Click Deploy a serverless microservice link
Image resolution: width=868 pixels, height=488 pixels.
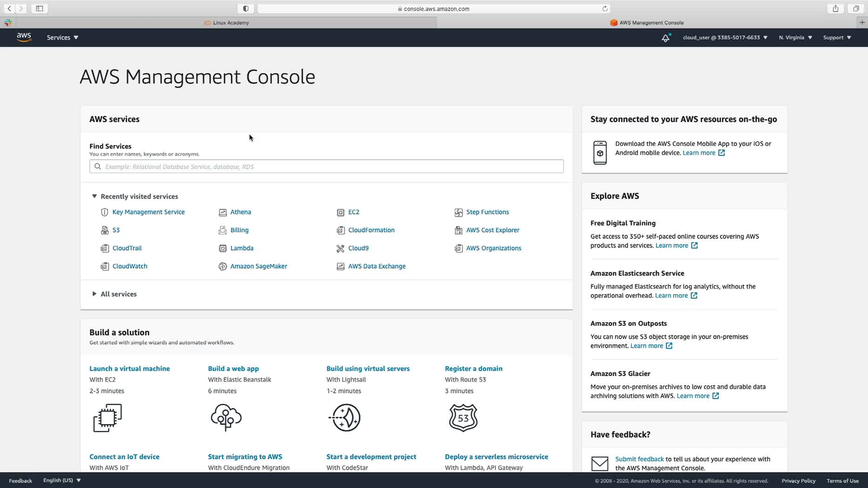(x=496, y=457)
